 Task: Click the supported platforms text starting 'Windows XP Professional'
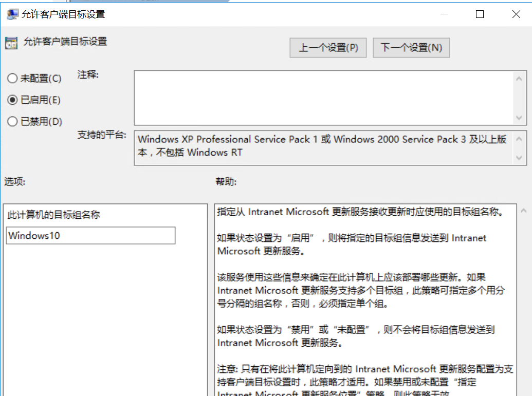(322, 146)
